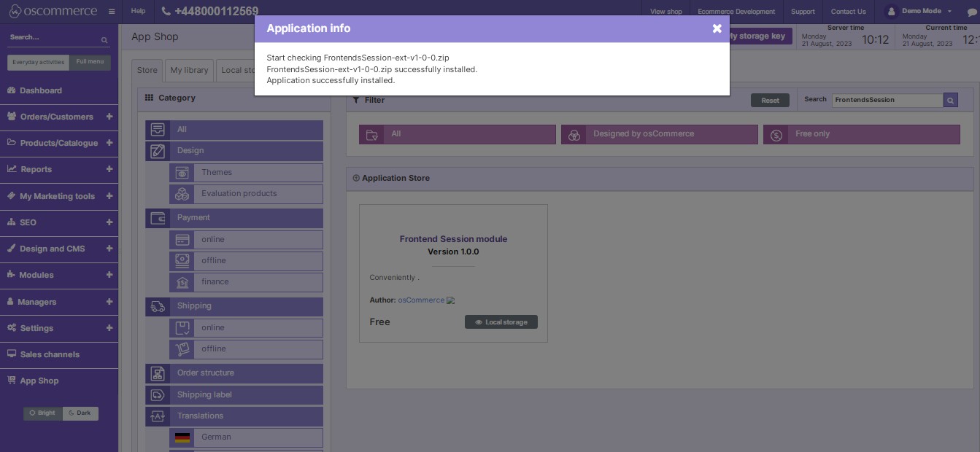Viewport: 980px width, 452px height.
Task: Click the All category list icon
Action: pos(158,130)
